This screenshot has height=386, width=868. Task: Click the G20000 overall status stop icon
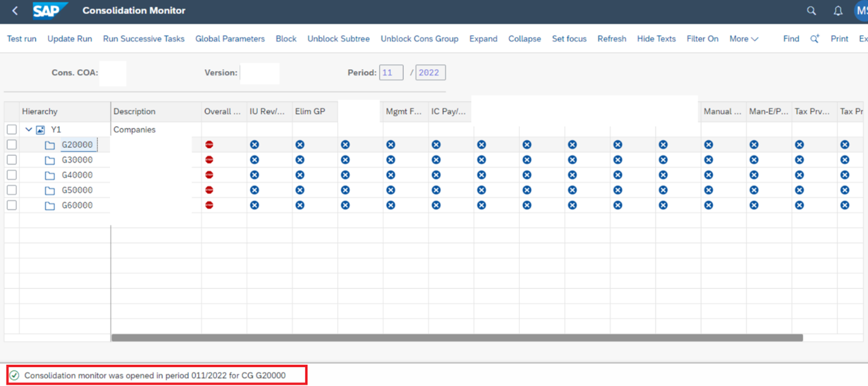(209, 144)
